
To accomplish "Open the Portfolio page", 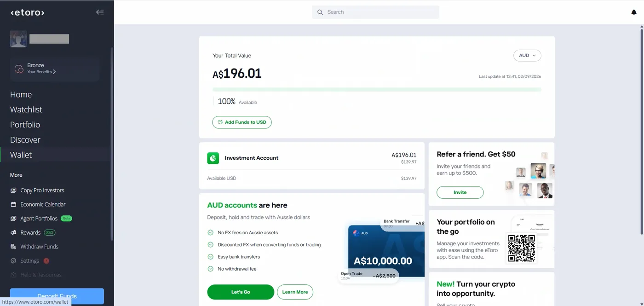I will pyautogui.click(x=25, y=125).
